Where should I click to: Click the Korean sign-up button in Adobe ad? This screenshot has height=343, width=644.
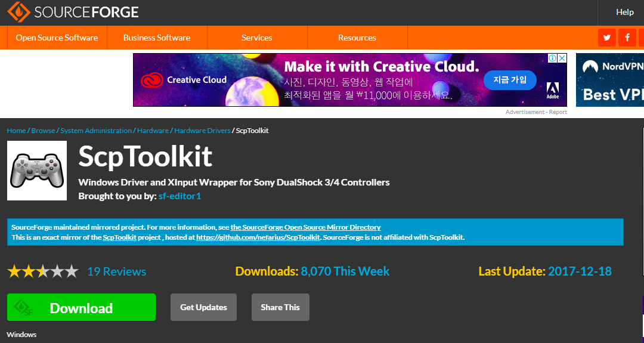510,80
